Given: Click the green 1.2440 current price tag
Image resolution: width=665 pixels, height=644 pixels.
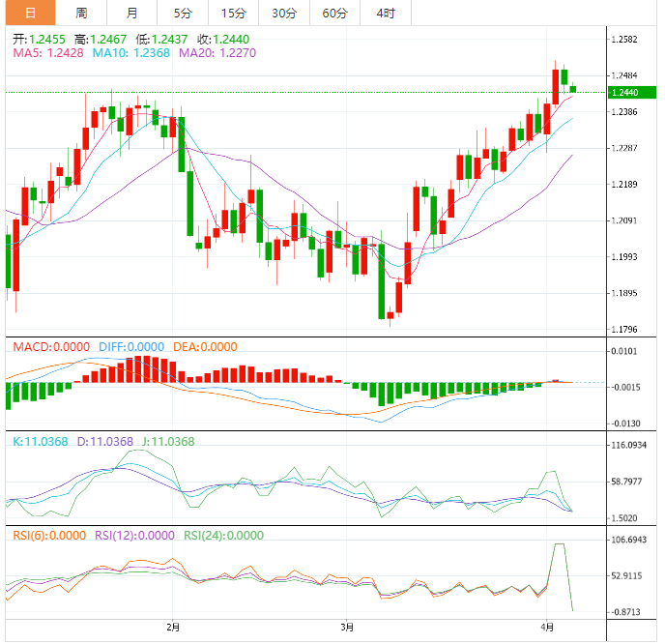Looking at the screenshot, I should click(634, 92).
